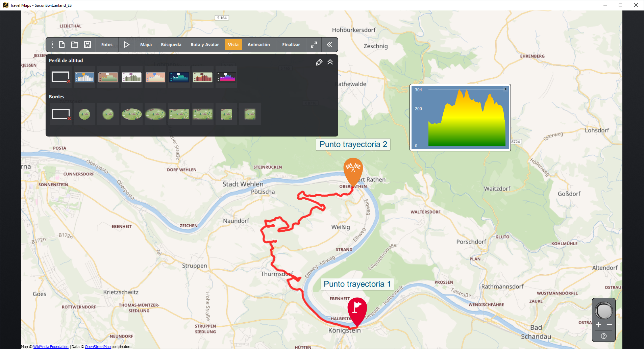
Task: Collapse the Perfil de altitud panel
Action: [330, 62]
